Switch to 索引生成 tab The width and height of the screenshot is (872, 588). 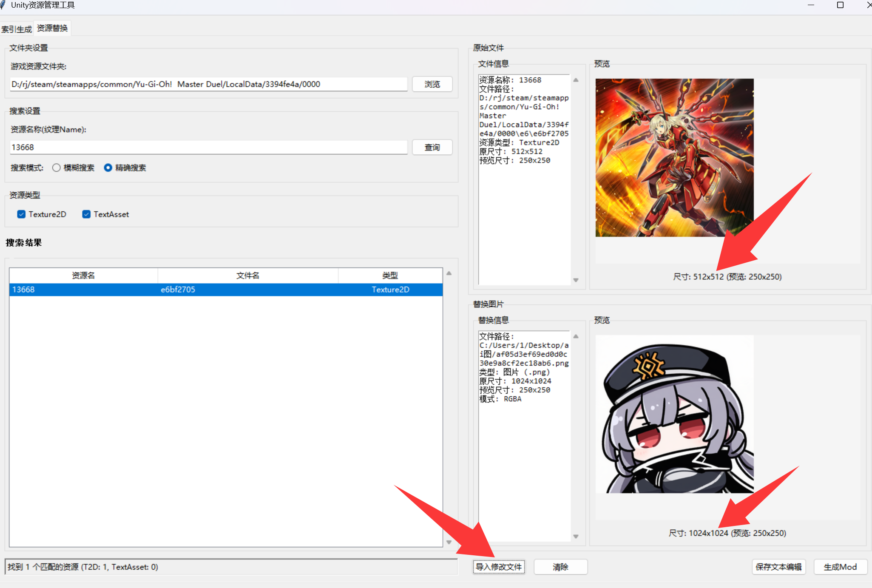(17, 29)
